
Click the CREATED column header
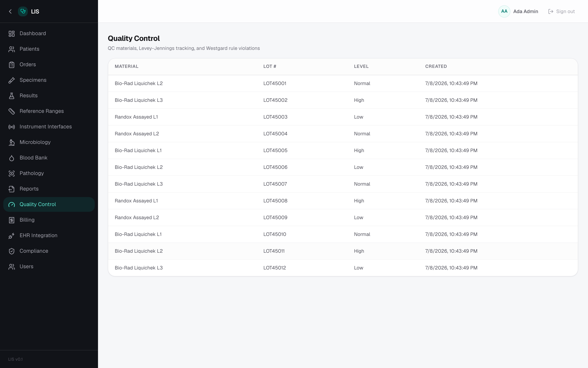[436, 66]
